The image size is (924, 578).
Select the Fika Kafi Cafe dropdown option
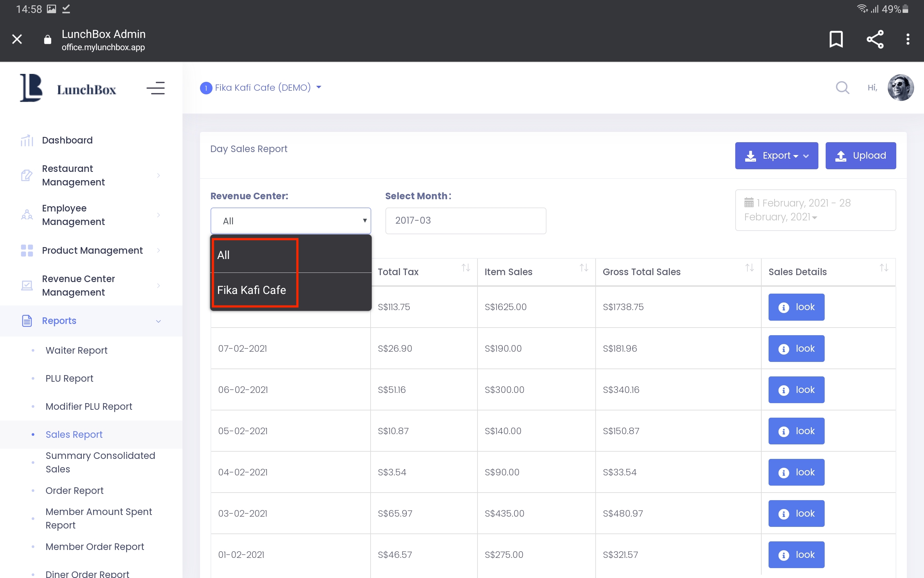click(x=251, y=290)
